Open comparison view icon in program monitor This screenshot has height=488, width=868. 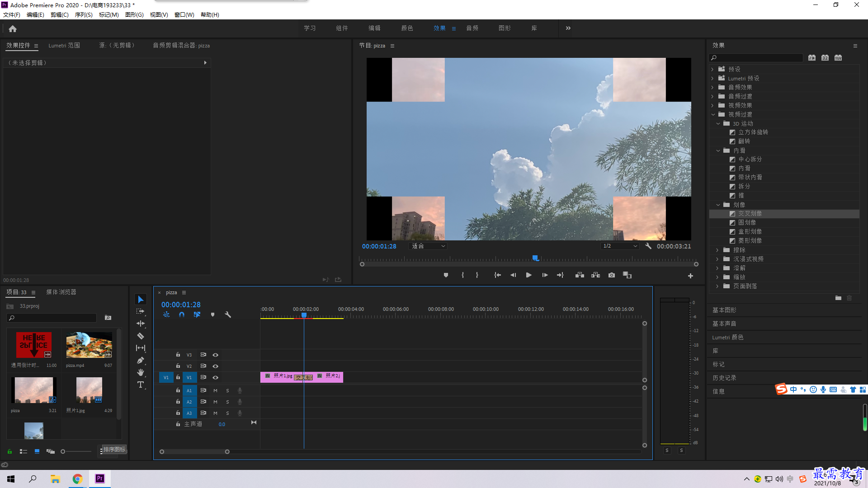pos(627,275)
